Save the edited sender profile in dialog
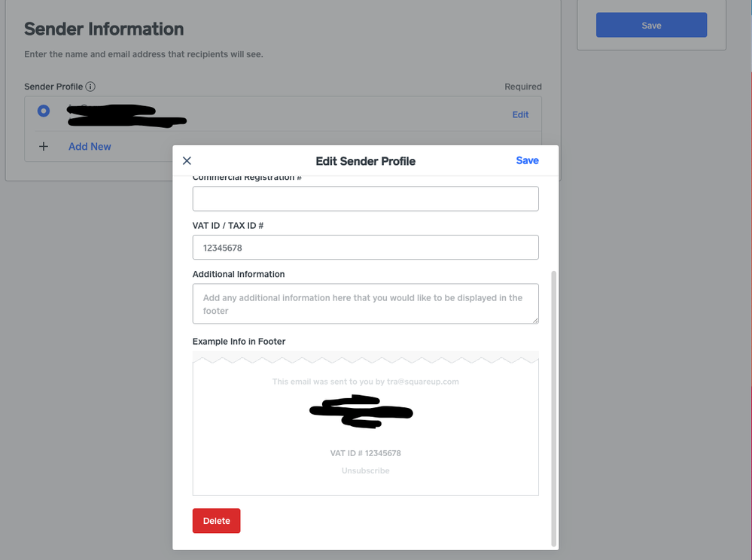 pos(527,160)
